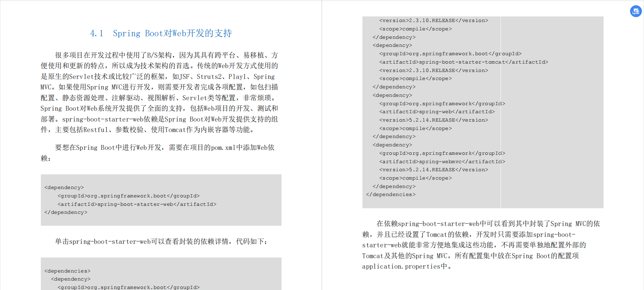The height and width of the screenshot is (290, 644).
Task: Click the groupId line directly above spring-webmvc artifactId
Action: point(442,153)
